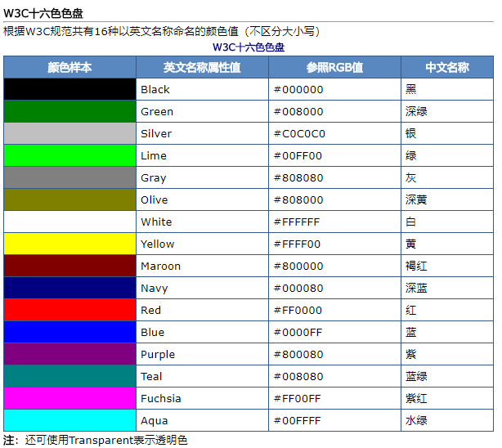Click the '#00FF00' RGB value
Viewport: 502px width, 448px height.
click(298, 156)
